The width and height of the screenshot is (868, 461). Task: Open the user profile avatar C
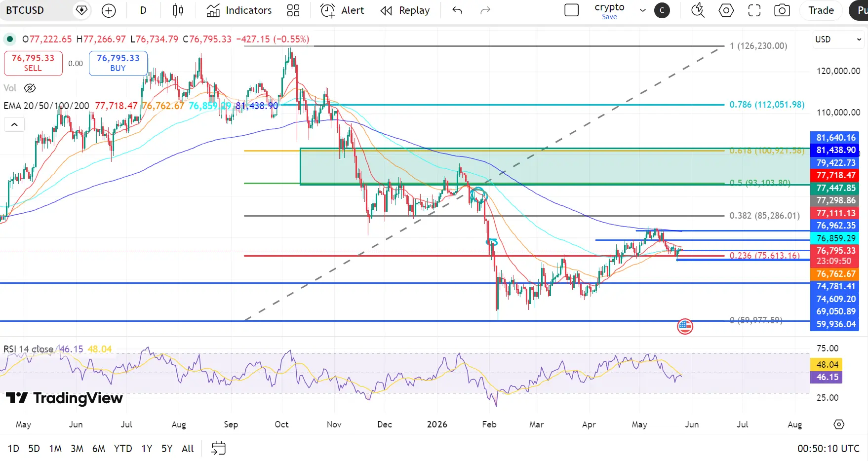coord(662,10)
